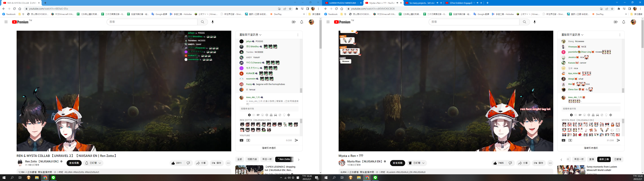Viewport: 644px width, 181px height.
Task: Click membership perks button for Ren Zotto
Action: (74, 163)
